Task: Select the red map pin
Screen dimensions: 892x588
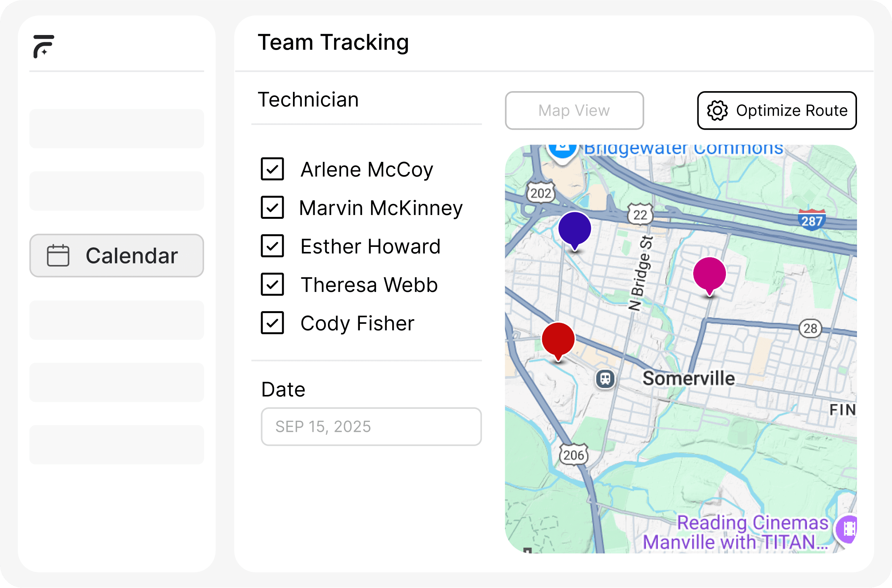Action: coord(558,339)
